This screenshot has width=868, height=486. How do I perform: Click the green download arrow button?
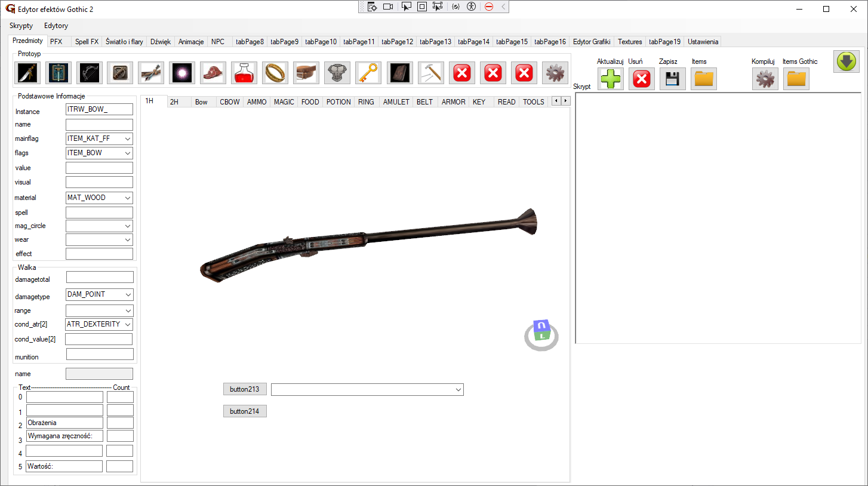point(847,61)
